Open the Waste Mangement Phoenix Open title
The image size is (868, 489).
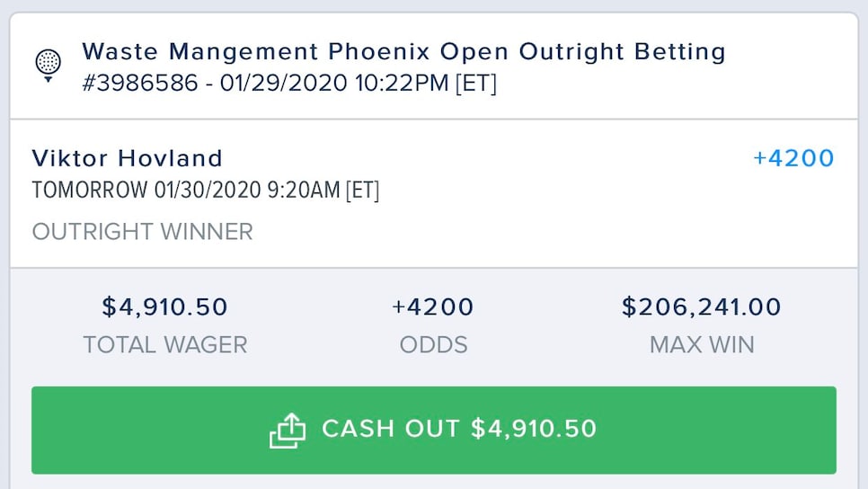click(x=404, y=51)
